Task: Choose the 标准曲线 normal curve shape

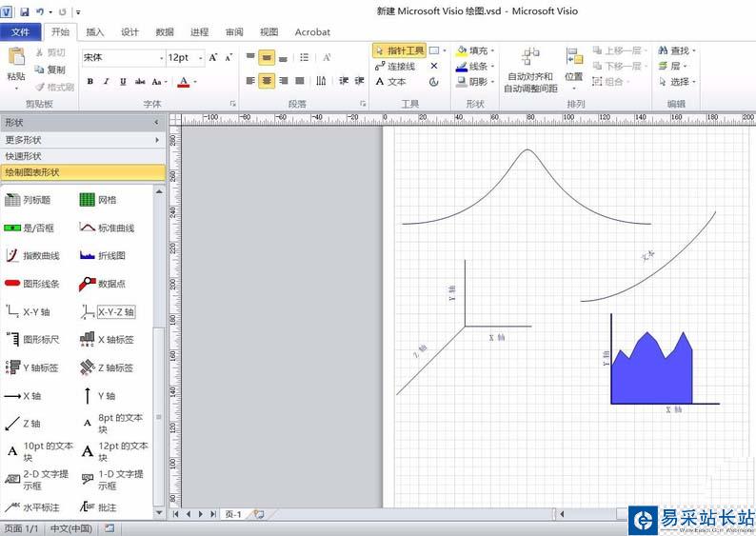Action: 107,228
